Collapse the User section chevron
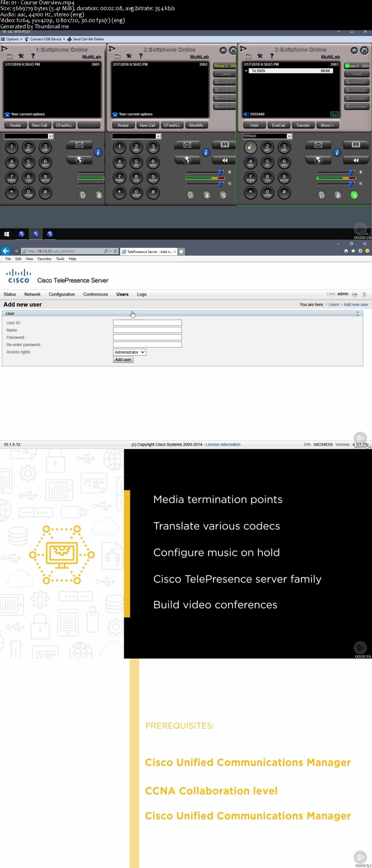 click(x=357, y=313)
